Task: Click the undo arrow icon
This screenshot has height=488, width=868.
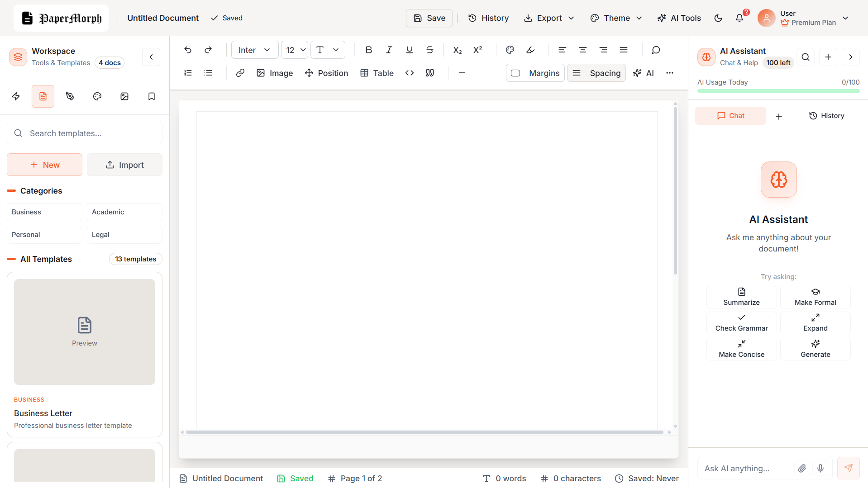Action: 188,50
